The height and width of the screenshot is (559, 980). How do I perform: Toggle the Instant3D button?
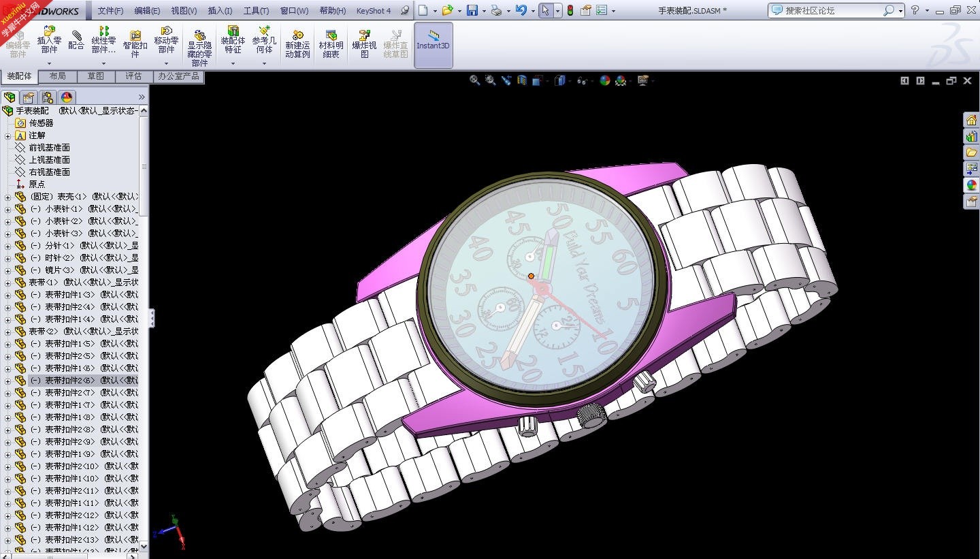pyautogui.click(x=434, y=45)
